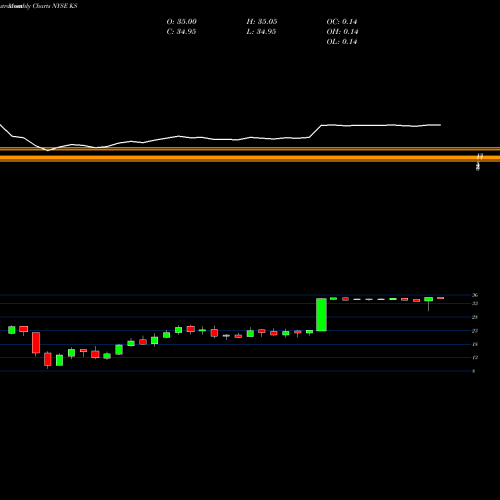
Task: Click the price axis label "12"
Action: tap(475, 357)
